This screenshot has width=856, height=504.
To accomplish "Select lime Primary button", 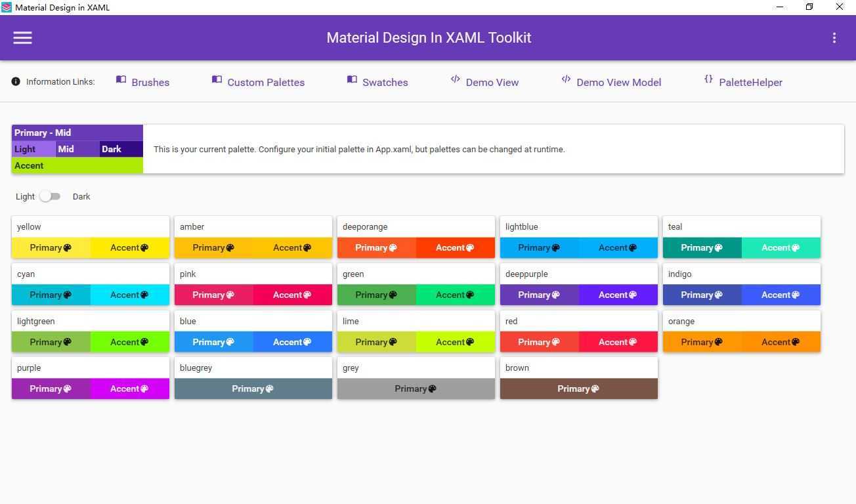I will (377, 342).
